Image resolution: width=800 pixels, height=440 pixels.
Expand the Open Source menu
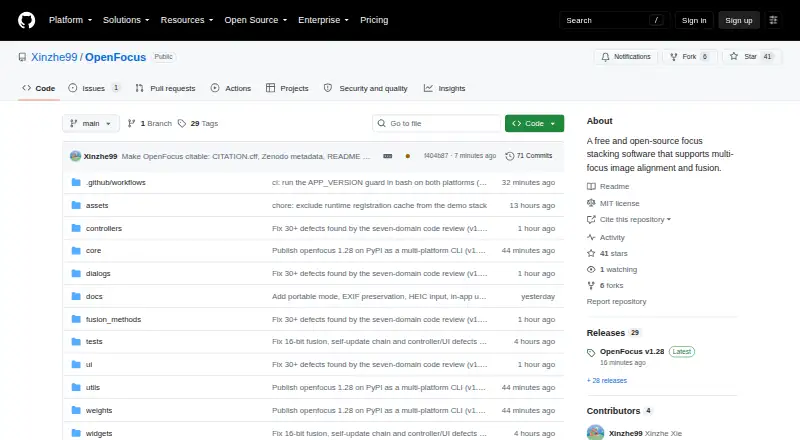point(256,20)
